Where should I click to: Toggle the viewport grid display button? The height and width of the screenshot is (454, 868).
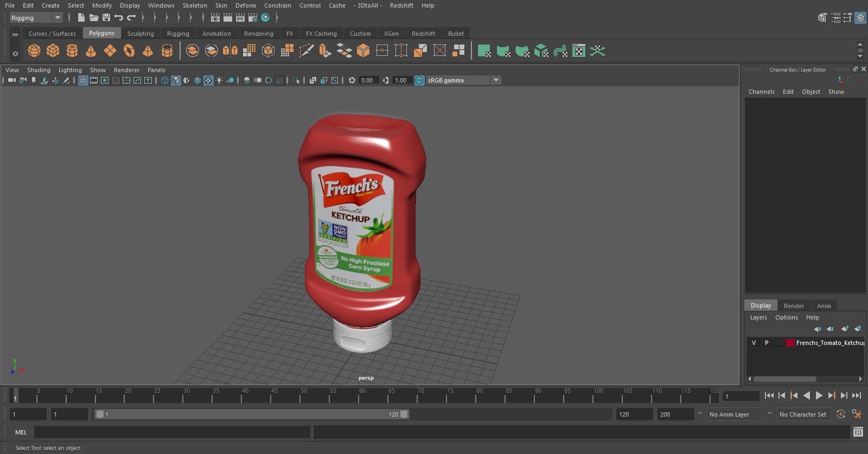83,80
